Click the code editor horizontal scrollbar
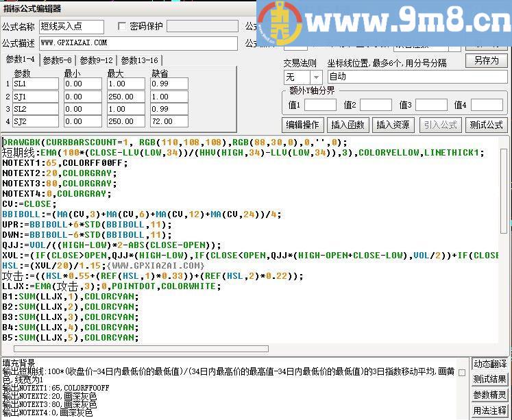The image size is (512, 420). coord(141,349)
